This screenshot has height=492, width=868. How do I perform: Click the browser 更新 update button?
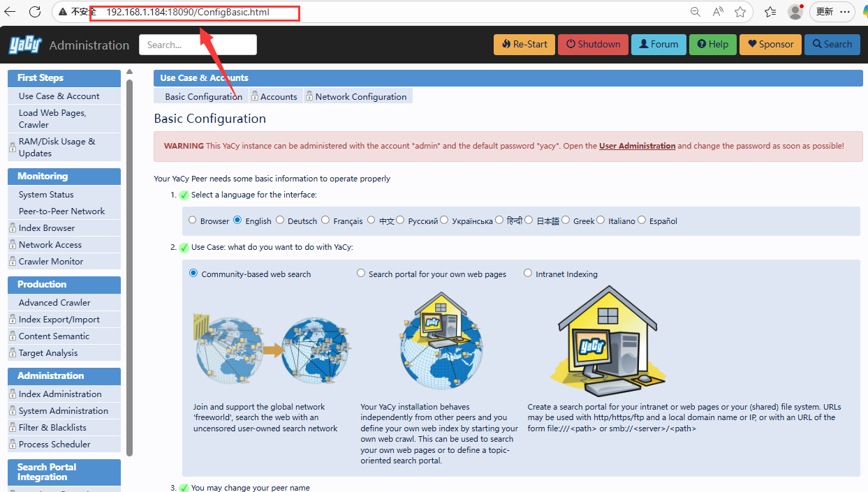click(x=832, y=12)
